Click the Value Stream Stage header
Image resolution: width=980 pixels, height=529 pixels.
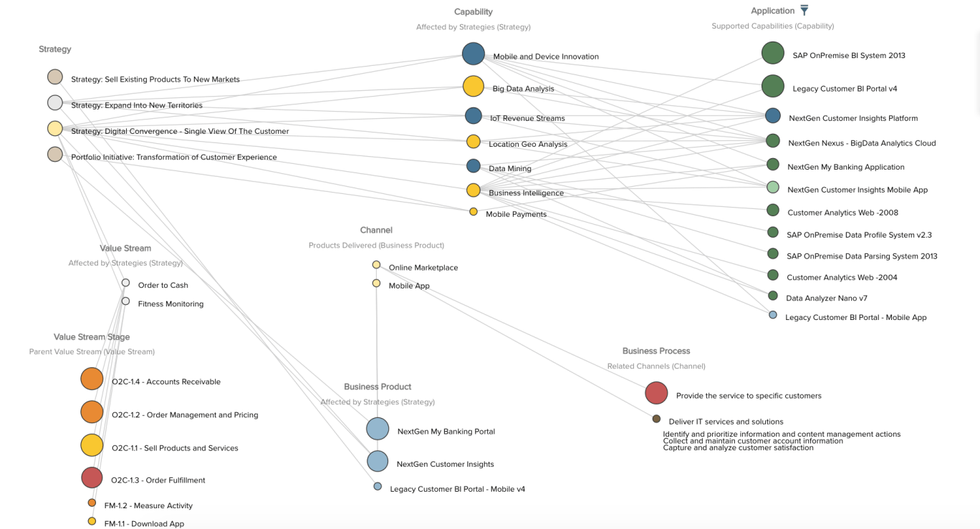click(92, 337)
